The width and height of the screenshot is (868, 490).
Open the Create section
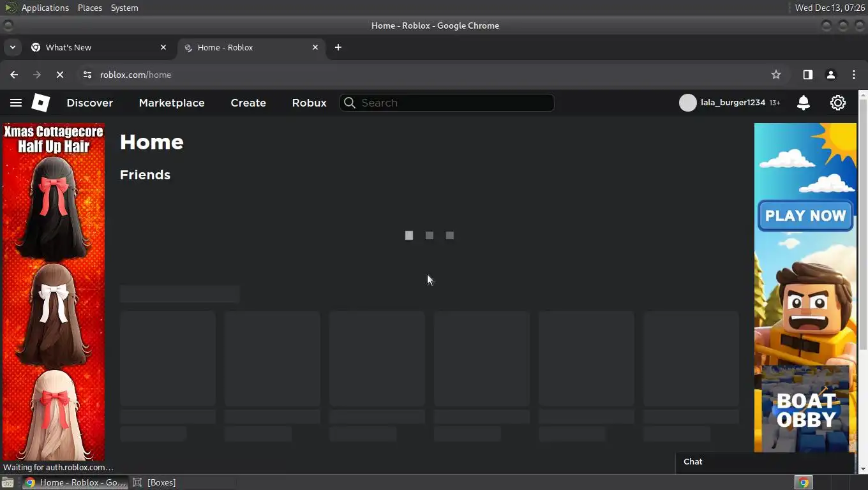248,103
